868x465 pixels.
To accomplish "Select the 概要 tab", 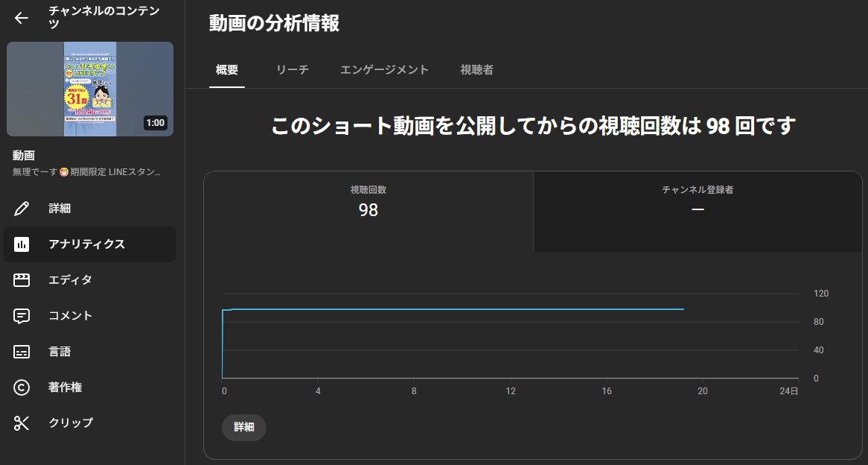I will pyautogui.click(x=227, y=70).
